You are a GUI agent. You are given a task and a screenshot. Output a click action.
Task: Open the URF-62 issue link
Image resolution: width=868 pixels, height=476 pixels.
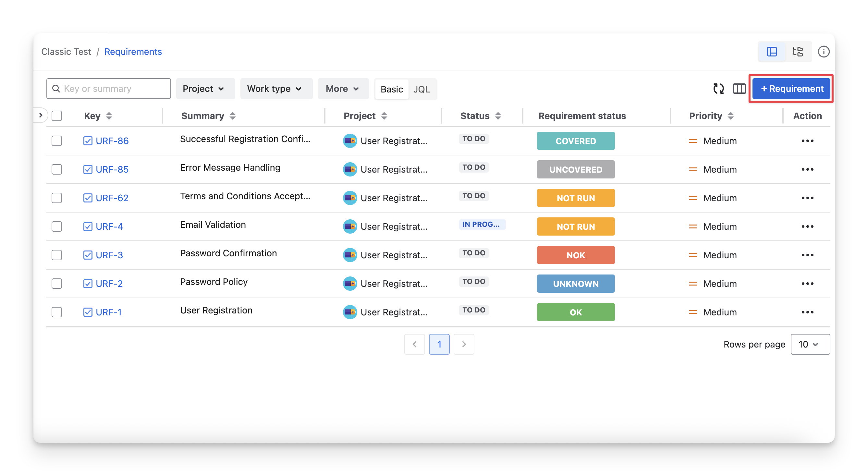click(112, 198)
